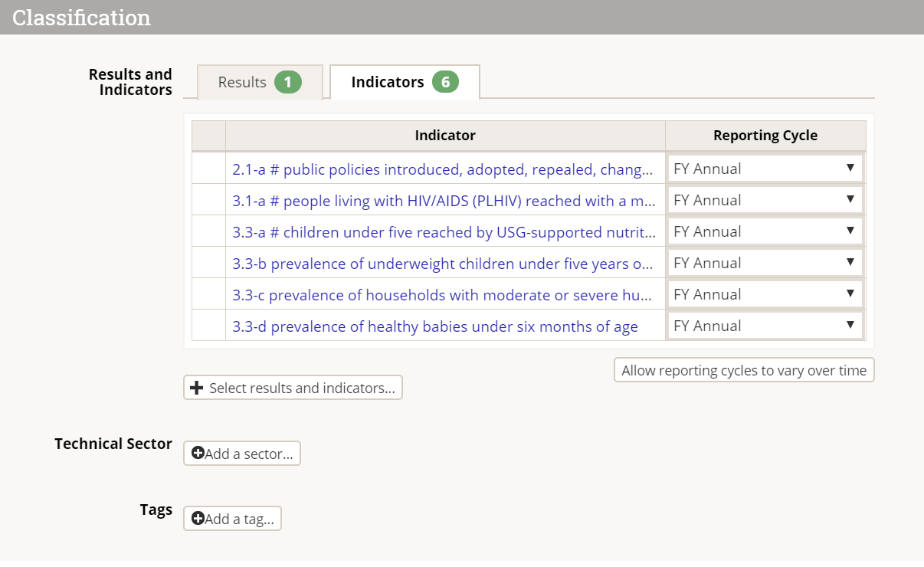
Task: Expand Reporting Cycle dropdown for indicator 3.3-d
Action: click(x=765, y=326)
